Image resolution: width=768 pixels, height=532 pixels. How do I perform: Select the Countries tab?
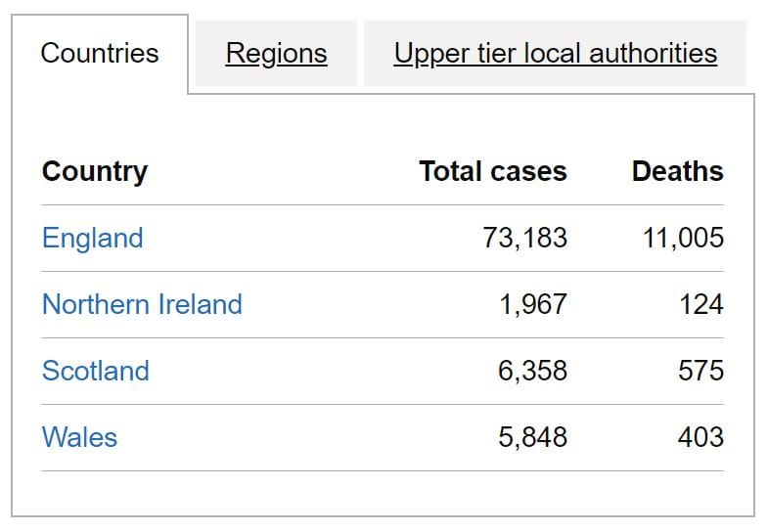click(100, 53)
